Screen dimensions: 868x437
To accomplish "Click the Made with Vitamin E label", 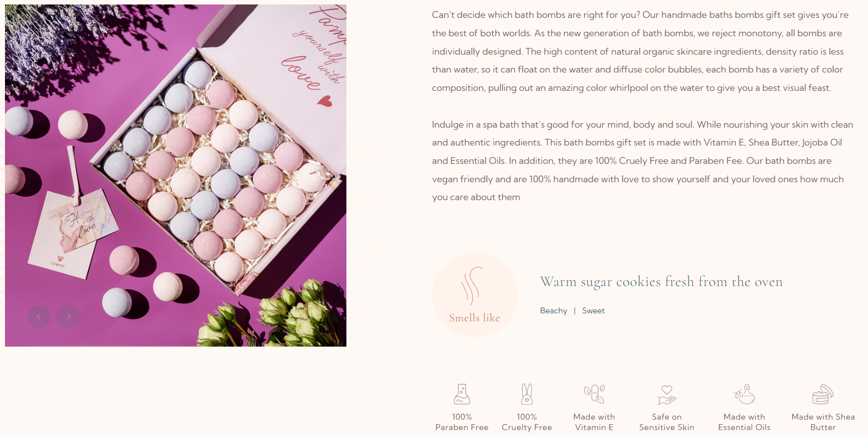I will tap(594, 422).
